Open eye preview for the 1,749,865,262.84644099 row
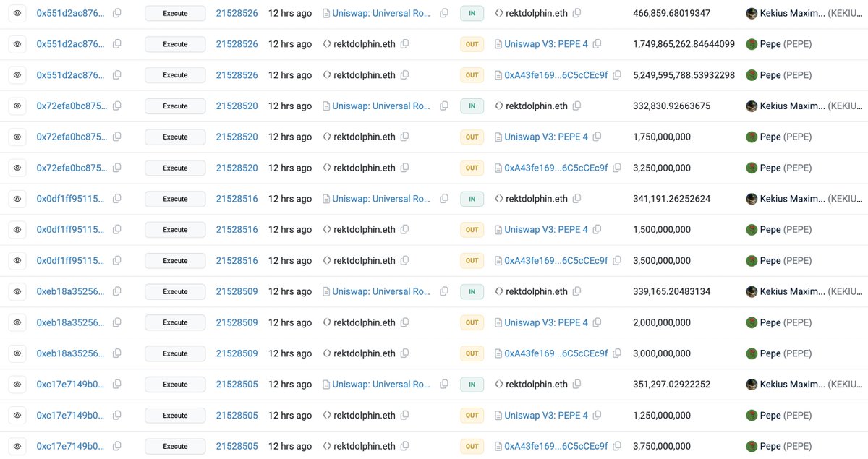 click(x=18, y=44)
